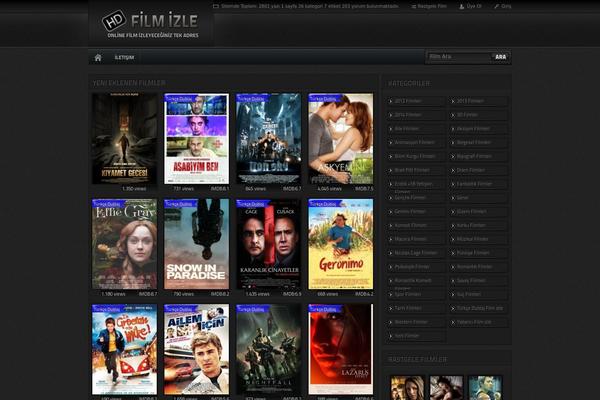Click the arrow icon beside 3D Filmler
Image resolution: width=600 pixels, height=400 pixels.
[x=453, y=115]
